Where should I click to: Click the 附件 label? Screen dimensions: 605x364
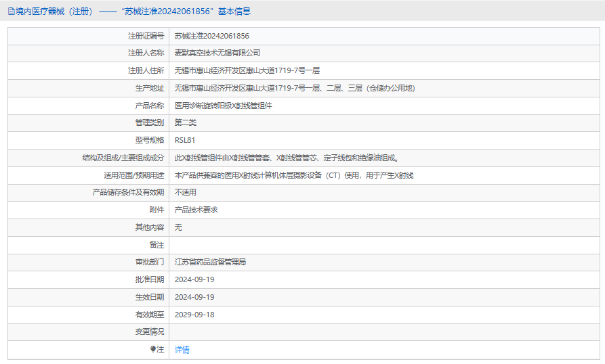(157, 210)
